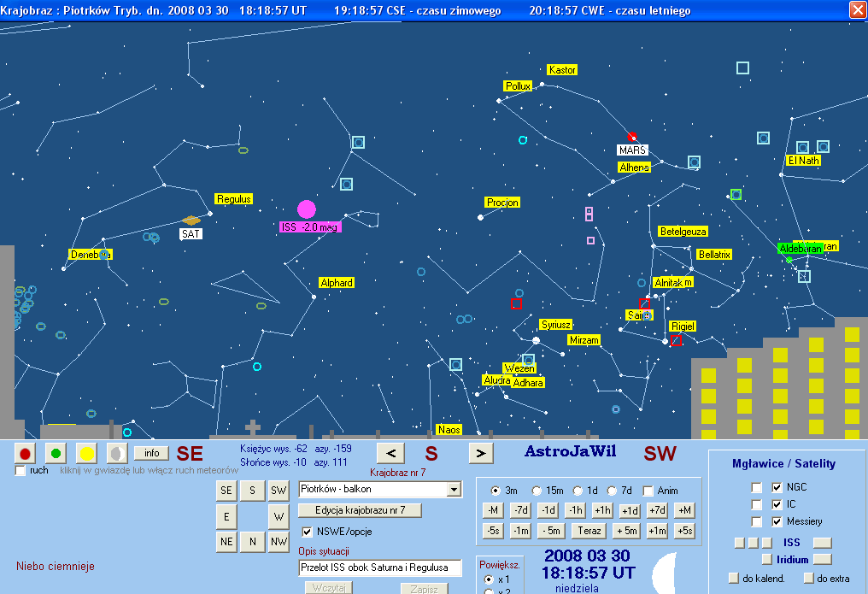Screen dimensions: 868x594
Task: Face NW using the compass grid button
Action: [279, 541]
